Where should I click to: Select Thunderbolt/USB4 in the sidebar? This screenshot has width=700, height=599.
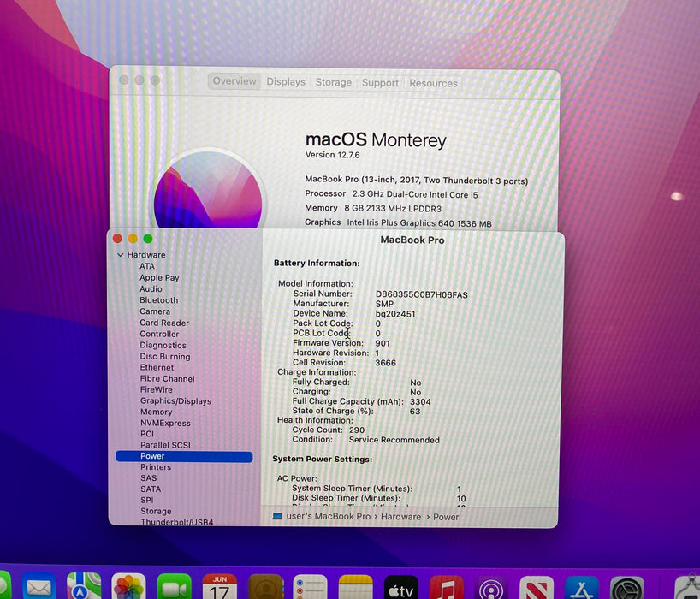(177, 522)
